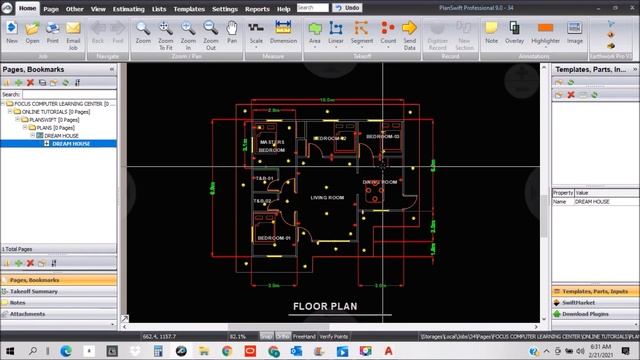This screenshot has height=360, width=640.
Task: Toggle FreeHand mode in status bar
Action: (304, 336)
